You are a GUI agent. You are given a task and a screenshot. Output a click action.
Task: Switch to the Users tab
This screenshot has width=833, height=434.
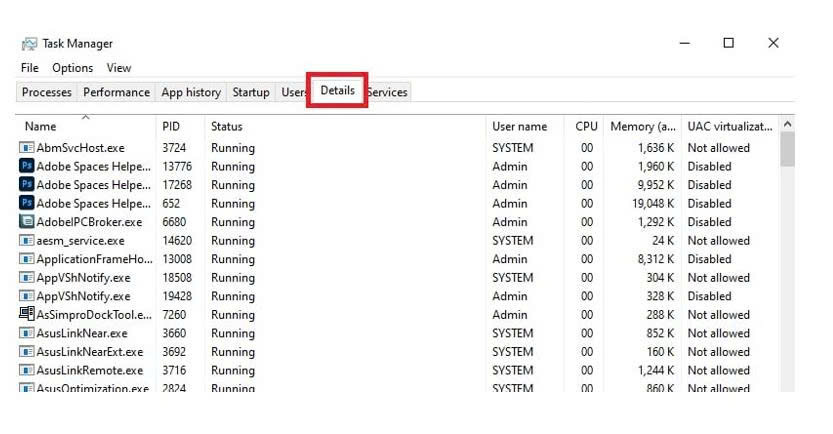tap(293, 92)
